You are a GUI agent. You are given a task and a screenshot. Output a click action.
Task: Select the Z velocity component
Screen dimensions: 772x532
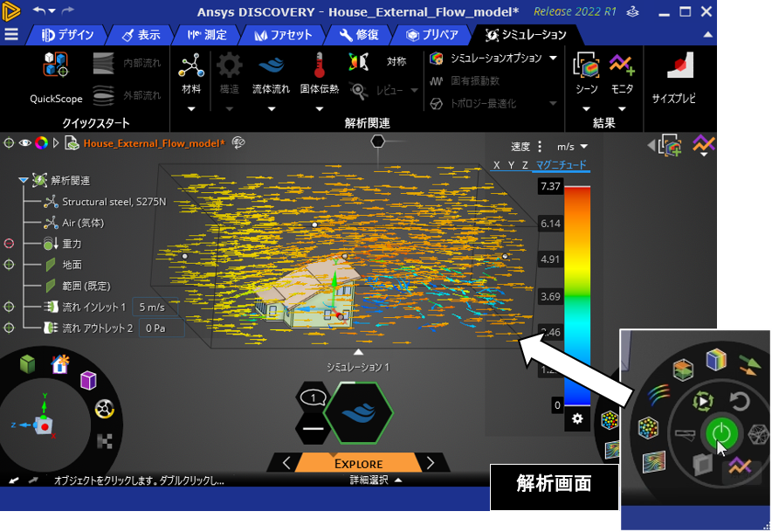click(x=526, y=165)
